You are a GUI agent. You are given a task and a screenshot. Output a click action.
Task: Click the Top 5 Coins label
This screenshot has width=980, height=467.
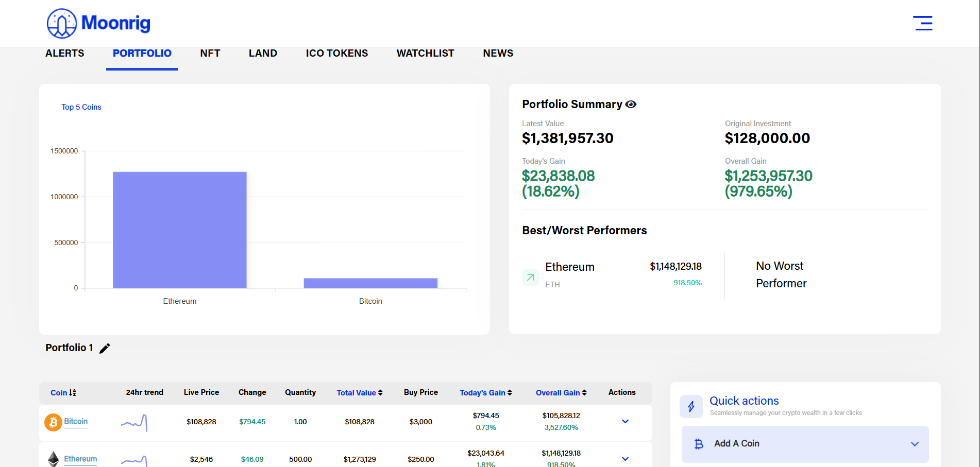(x=81, y=107)
